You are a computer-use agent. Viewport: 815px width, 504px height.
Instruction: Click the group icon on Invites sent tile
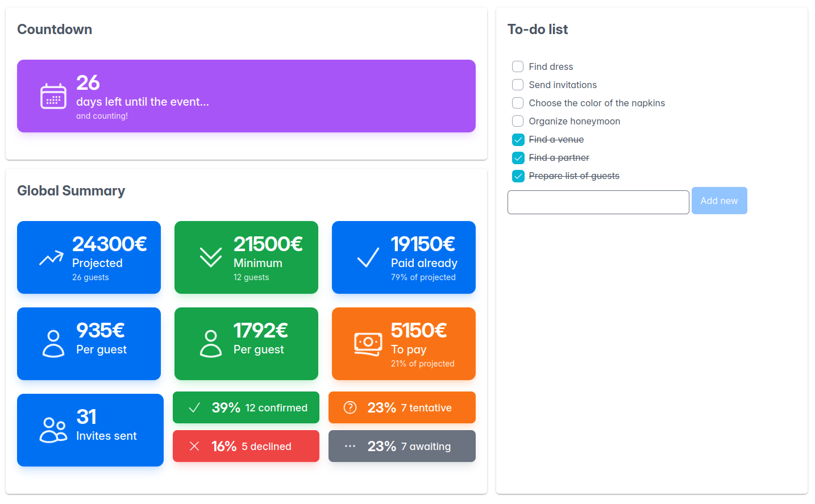point(53,430)
